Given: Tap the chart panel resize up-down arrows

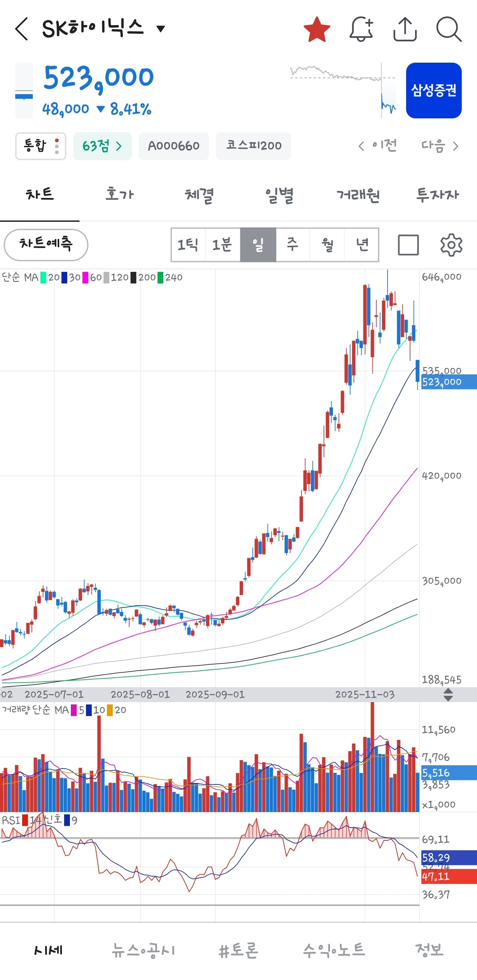Looking at the screenshot, I should (448, 695).
